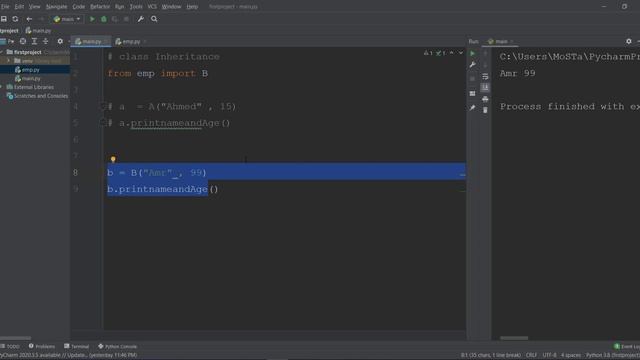The width and height of the screenshot is (640, 360).
Task: Go to next highlighted error arrow
Action: 461,53
